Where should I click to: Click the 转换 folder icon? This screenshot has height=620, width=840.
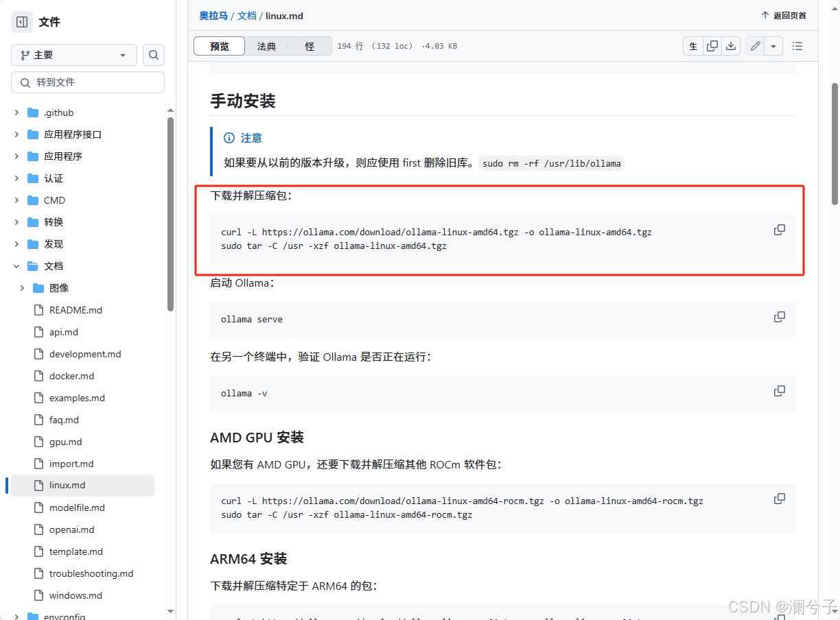(33, 222)
